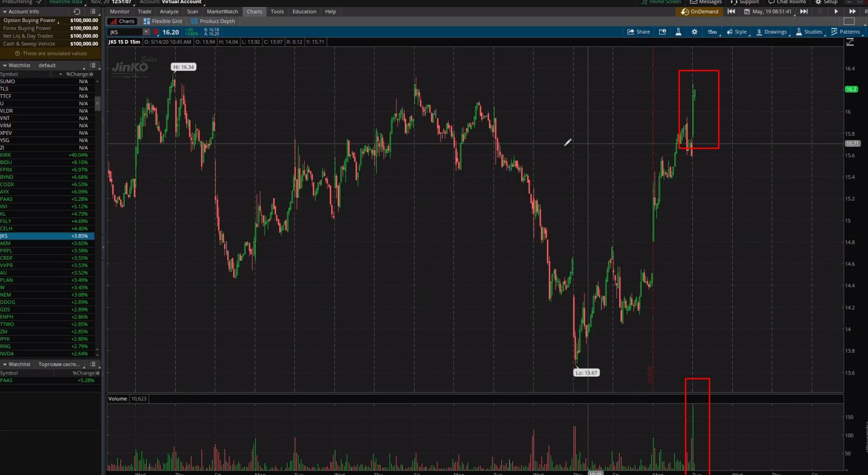868x475 pixels.
Task: Open the Style dropdown menu
Action: (x=736, y=32)
